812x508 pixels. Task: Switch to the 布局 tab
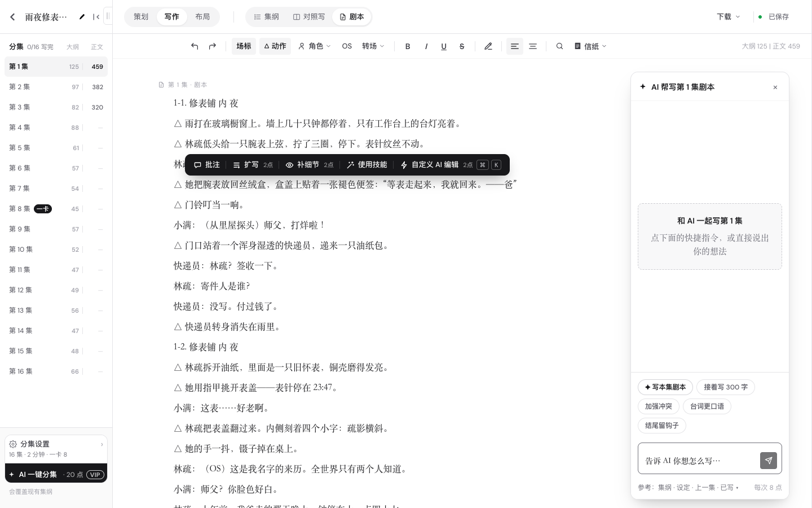pos(202,17)
